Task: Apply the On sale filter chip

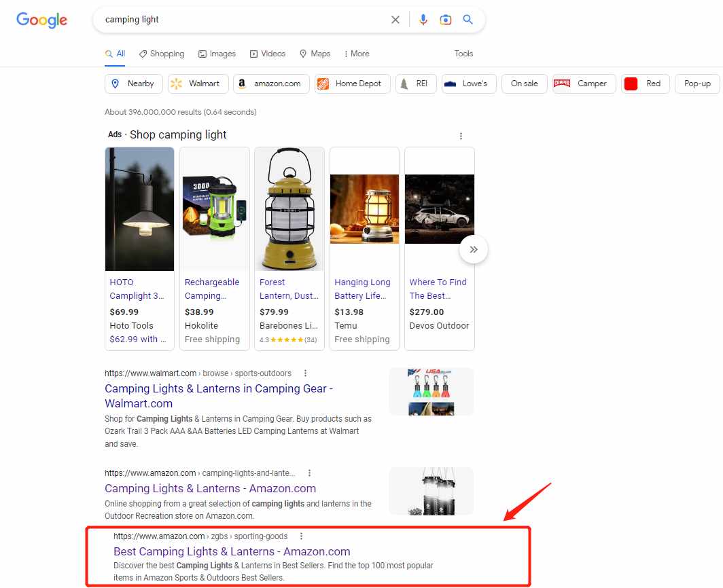Action: click(x=525, y=84)
